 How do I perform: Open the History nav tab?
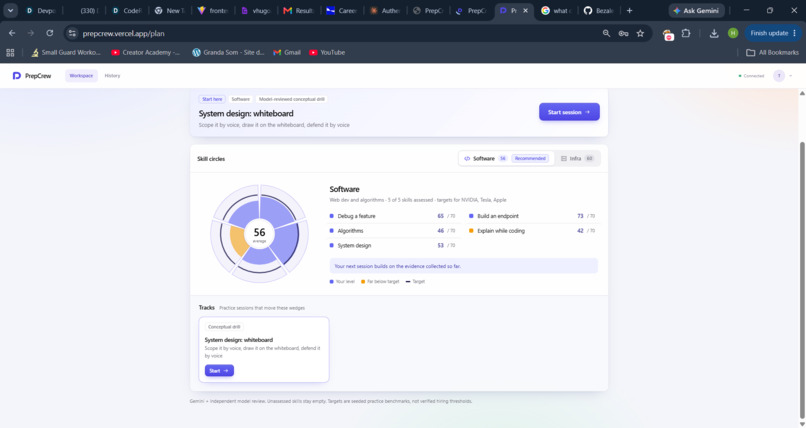(112, 76)
